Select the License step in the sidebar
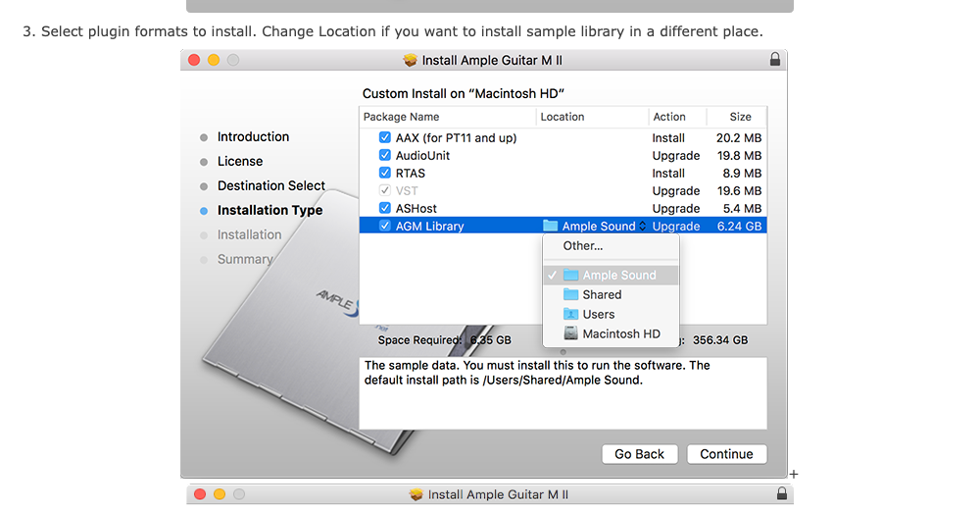The height and width of the screenshot is (510, 980). (x=240, y=162)
